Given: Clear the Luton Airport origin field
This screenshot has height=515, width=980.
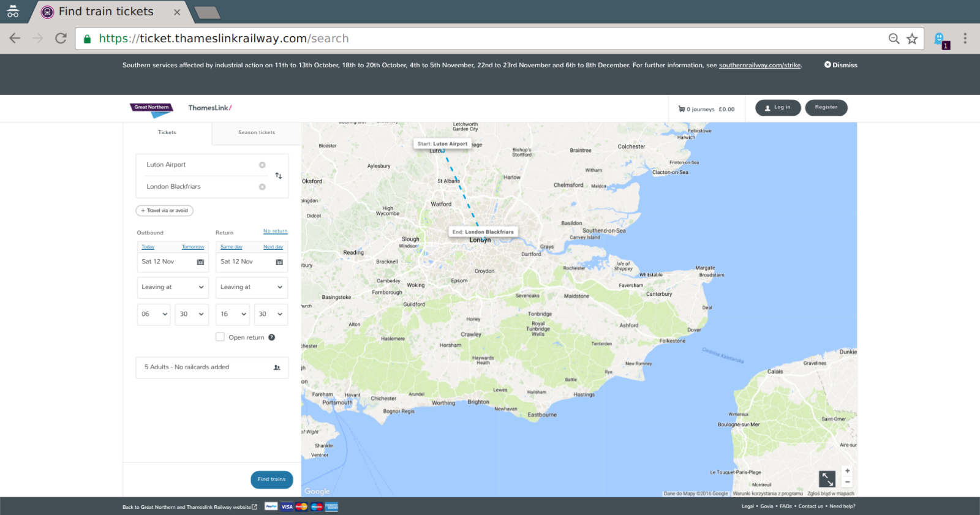Looking at the screenshot, I should click(262, 165).
